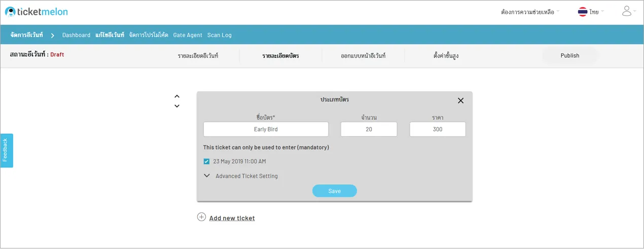Click the ประเภทบัตร panel title

pos(335,99)
